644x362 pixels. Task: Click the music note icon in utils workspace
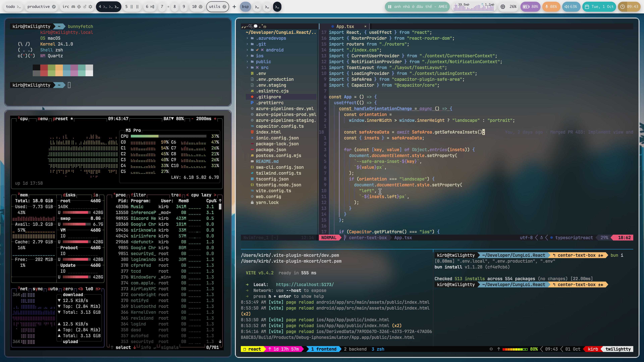224,7
